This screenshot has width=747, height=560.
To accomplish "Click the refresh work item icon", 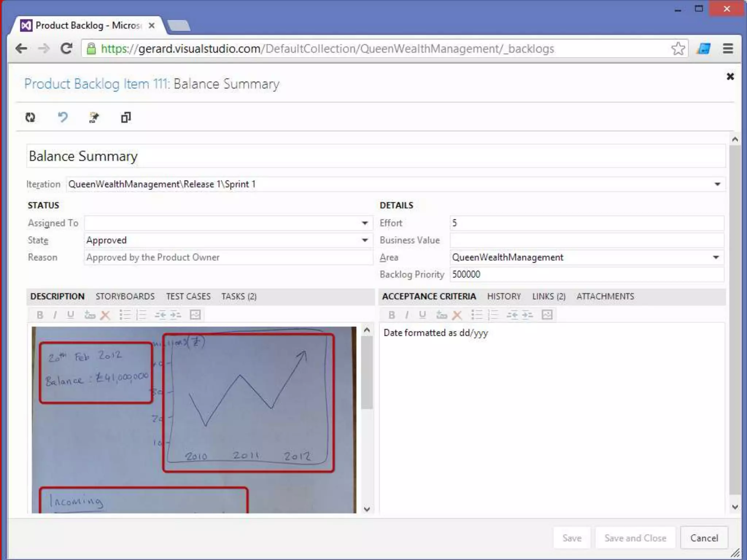I will 30,117.
